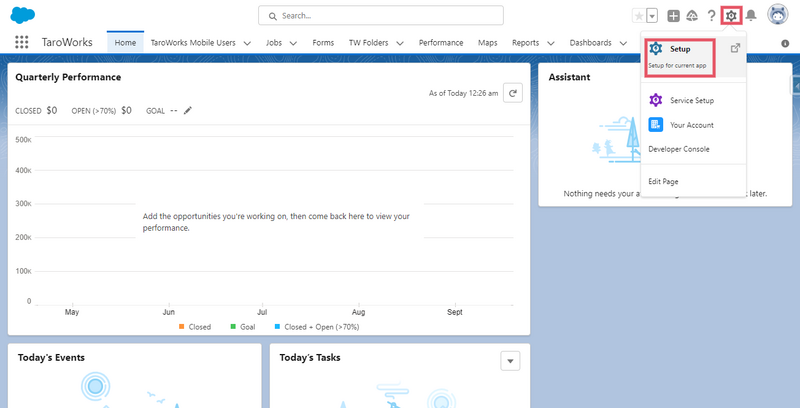Click the green Goal legend swatch

233,326
